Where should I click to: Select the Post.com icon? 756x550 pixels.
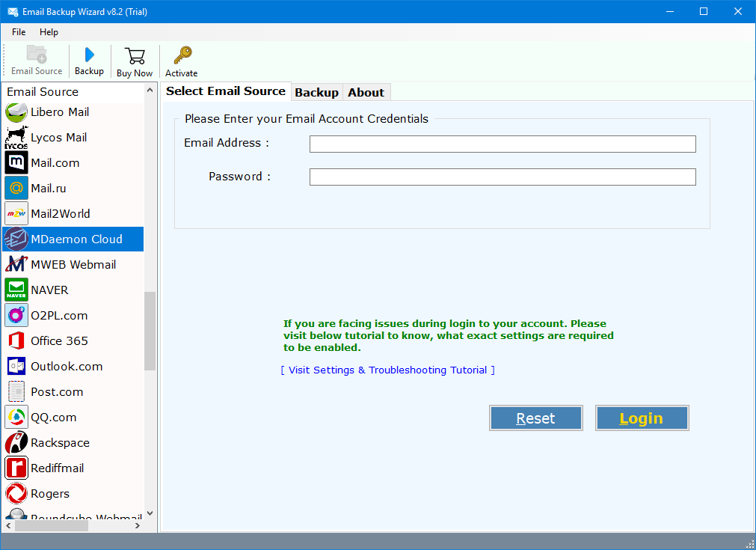[x=16, y=392]
